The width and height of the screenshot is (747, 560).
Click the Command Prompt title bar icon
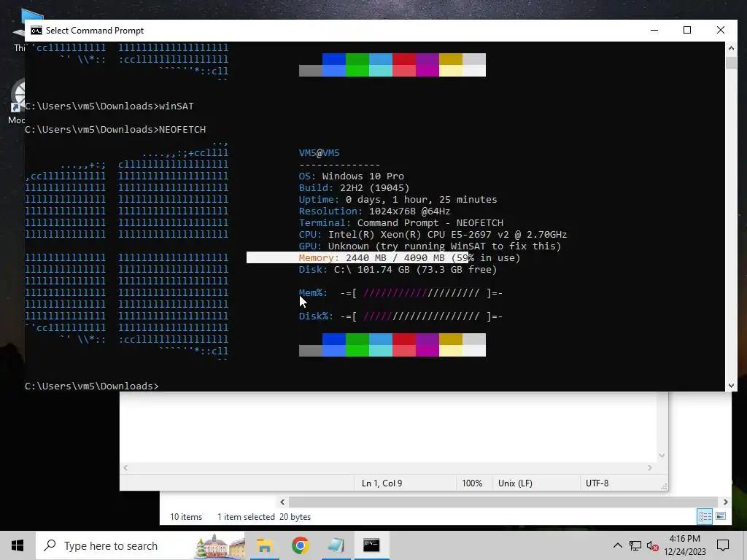pos(36,31)
